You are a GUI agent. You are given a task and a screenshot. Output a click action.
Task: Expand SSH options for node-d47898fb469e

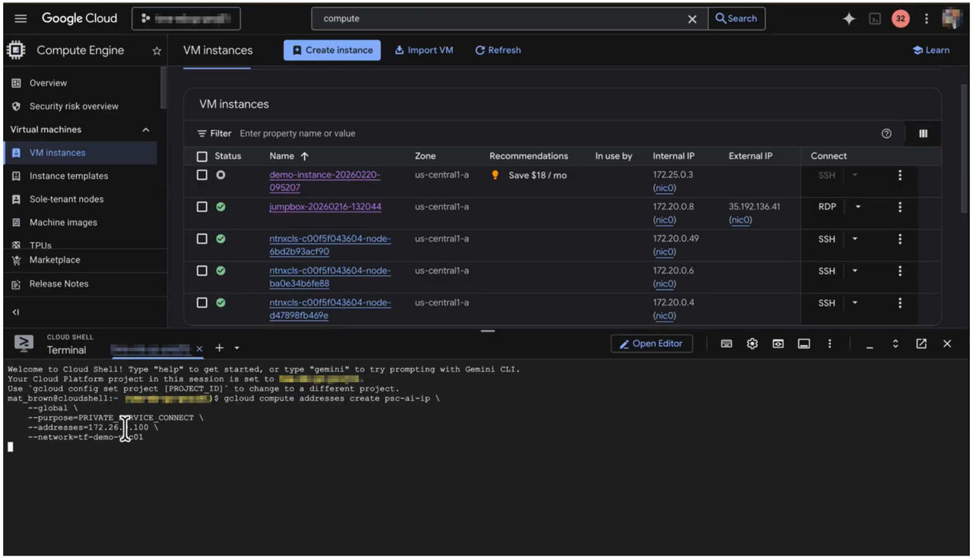[x=855, y=303]
